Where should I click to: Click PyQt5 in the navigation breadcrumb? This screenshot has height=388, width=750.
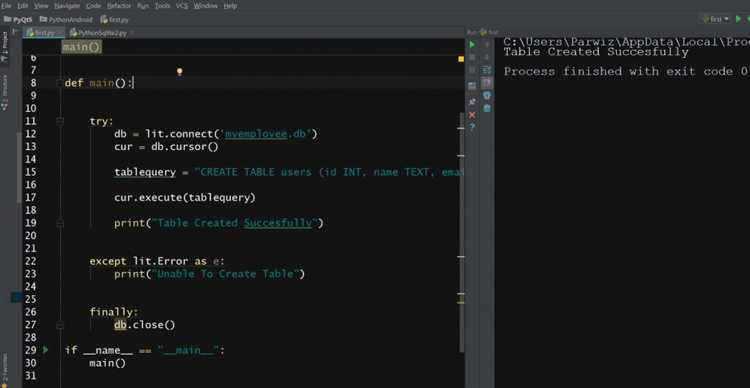pyautogui.click(x=18, y=20)
